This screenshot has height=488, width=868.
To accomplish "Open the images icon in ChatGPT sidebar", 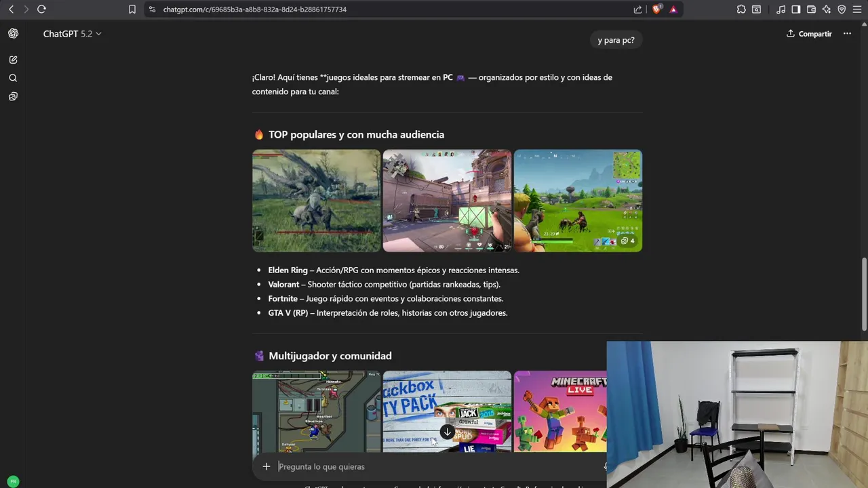I will click(x=13, y=96).
